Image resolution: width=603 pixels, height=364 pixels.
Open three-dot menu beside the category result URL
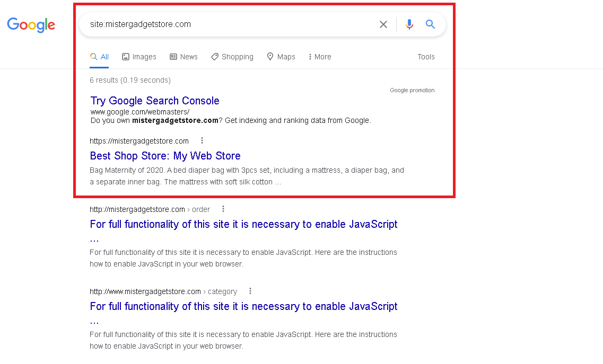click(x=250, y=291)
